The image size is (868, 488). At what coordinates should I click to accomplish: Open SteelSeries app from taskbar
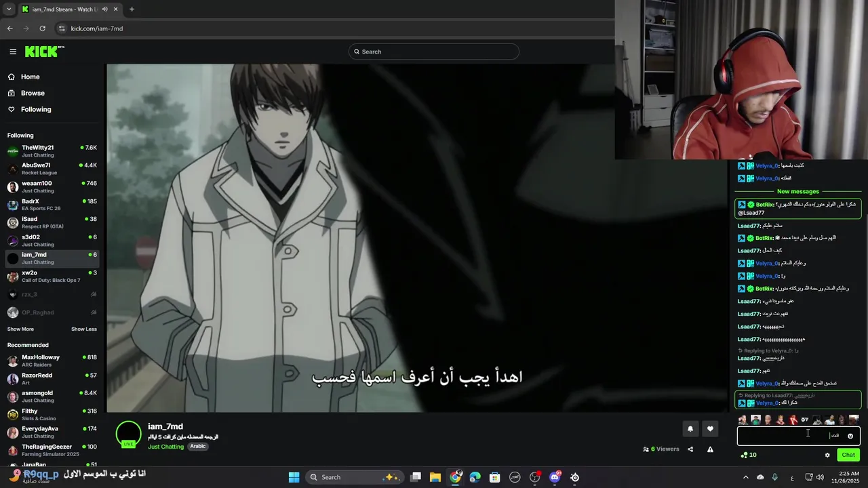tap(575, 477)
